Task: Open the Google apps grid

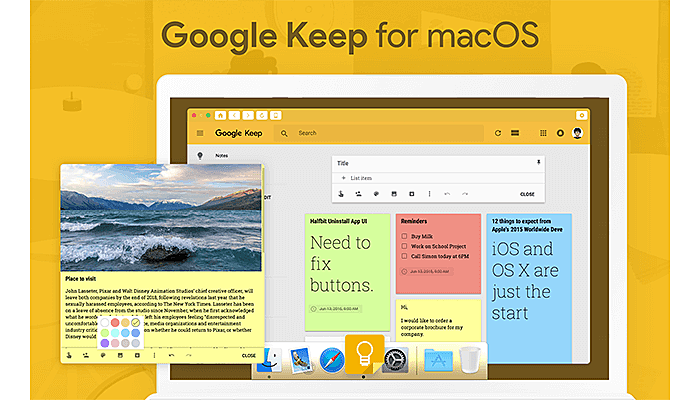Action: click(x=543, y=133)
